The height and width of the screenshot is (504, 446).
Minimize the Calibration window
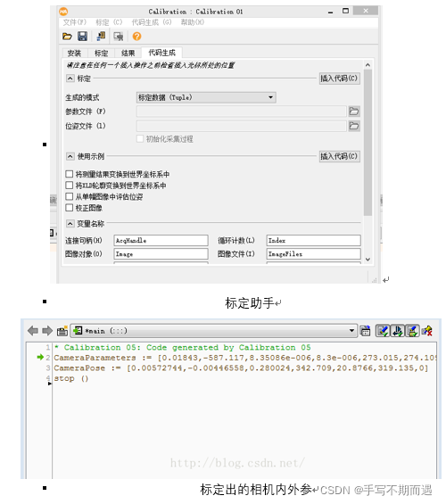point(331,12)
